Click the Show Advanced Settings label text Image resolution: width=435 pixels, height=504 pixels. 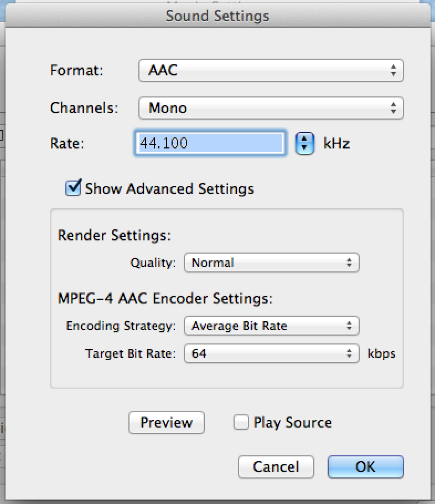[x=169, y=189]
